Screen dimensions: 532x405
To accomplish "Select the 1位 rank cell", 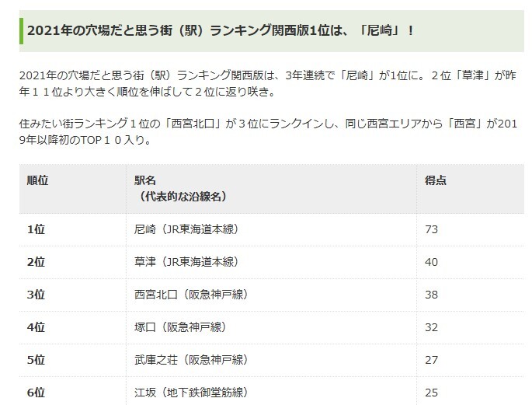I will click(x=72, y=230).
